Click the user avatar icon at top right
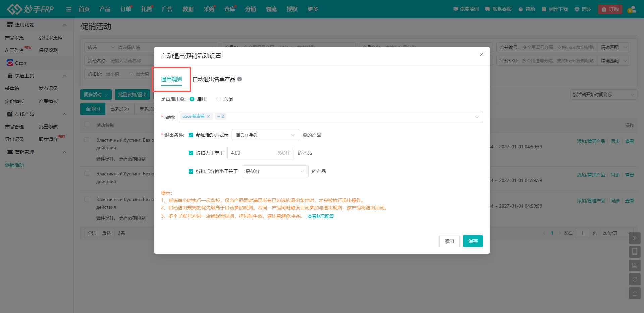 point(632,9)
